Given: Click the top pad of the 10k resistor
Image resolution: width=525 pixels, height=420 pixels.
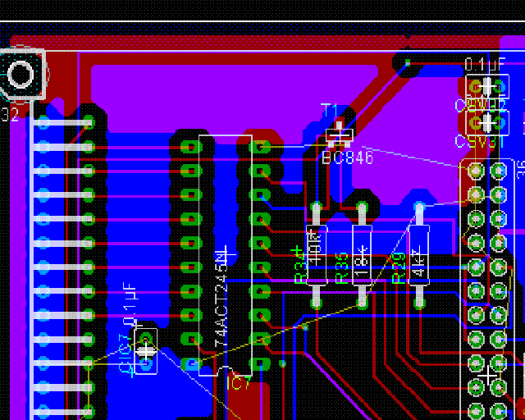Looking at the screenshot, I should [x=317, y=208].
